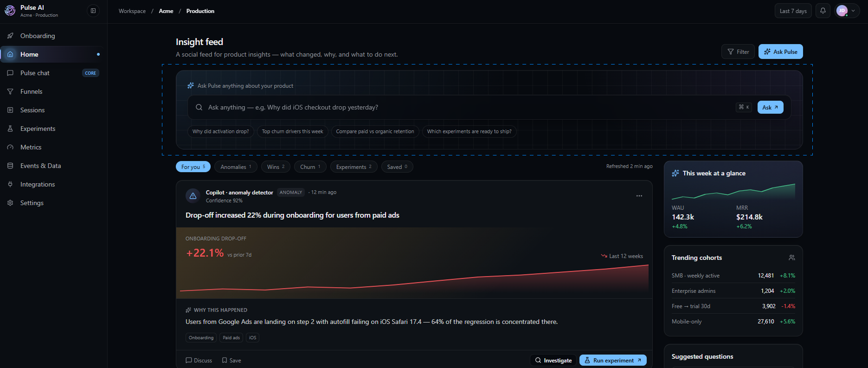Click the weekly sparkline chart in glance card
Viewport: 868px width, 368px height.
(x=733, y=192)
